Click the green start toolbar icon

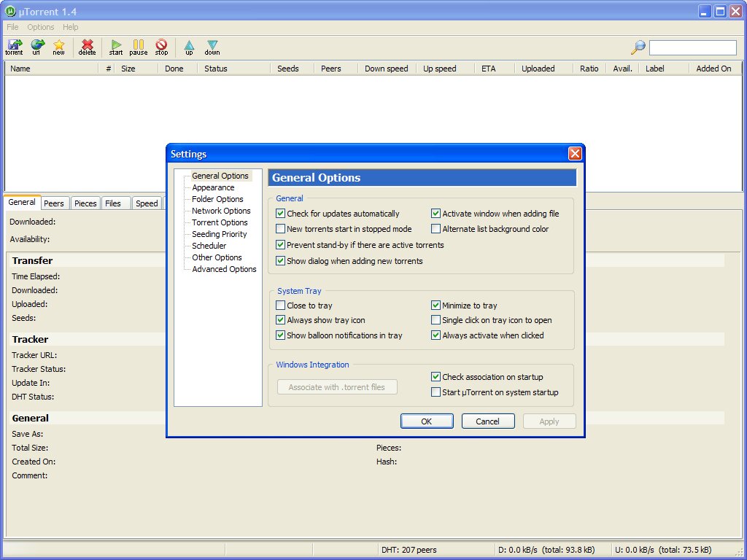[x=116, y=47]
